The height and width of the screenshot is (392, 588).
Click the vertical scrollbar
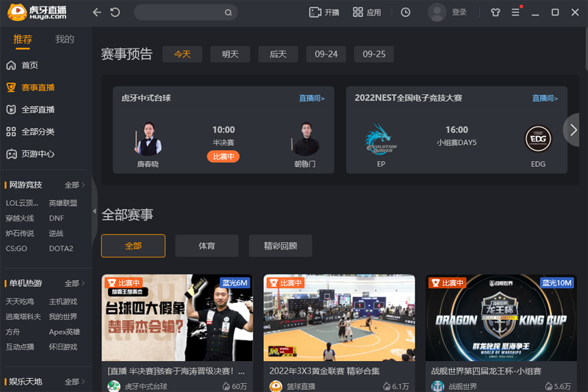(586, 49)
